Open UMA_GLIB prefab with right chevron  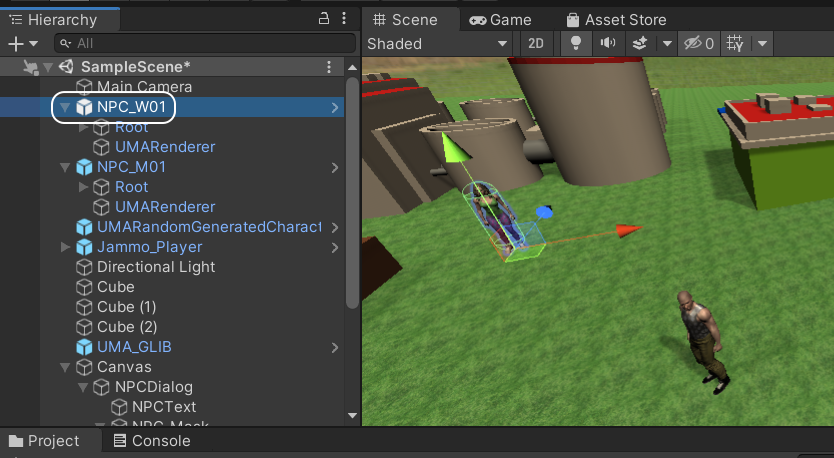click(x=335, y=348)
